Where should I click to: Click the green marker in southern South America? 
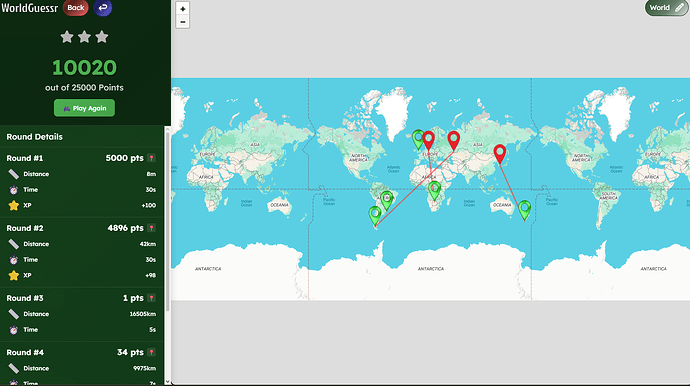375,216
